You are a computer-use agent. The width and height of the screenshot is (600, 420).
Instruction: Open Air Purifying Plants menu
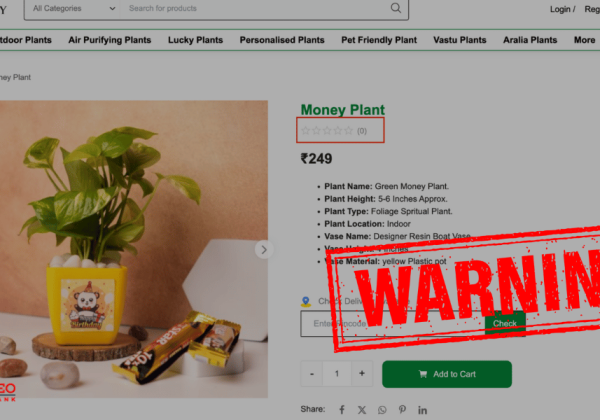[x=110, y=40]
